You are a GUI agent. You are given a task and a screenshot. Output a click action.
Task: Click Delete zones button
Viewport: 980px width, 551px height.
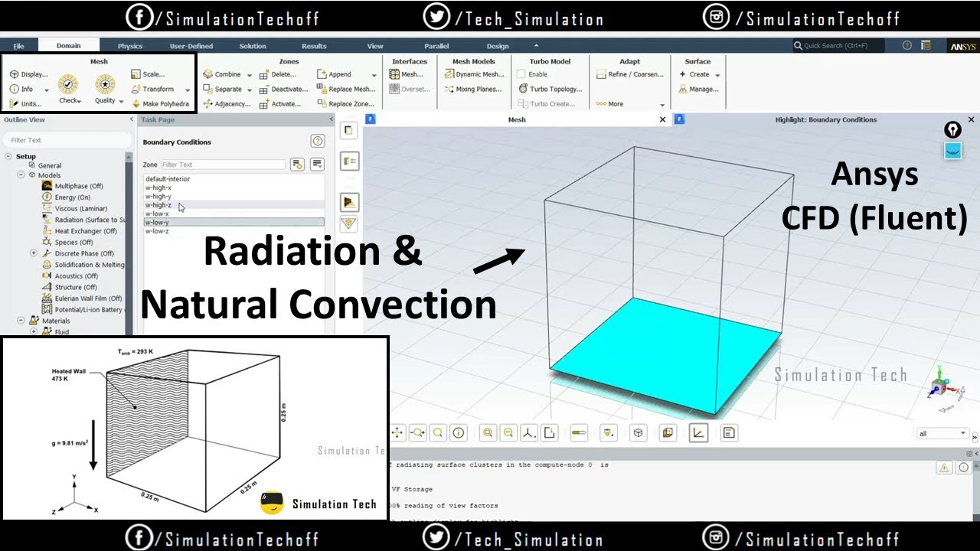[277, 74]
